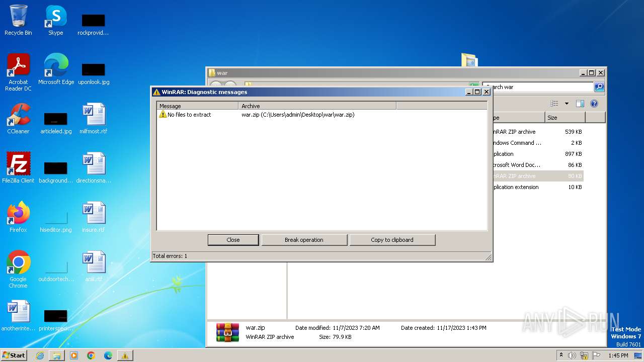This screenshot has height=362, width=644.
Task: Open Explorer help question-mark icon
Action: point(594,104)
